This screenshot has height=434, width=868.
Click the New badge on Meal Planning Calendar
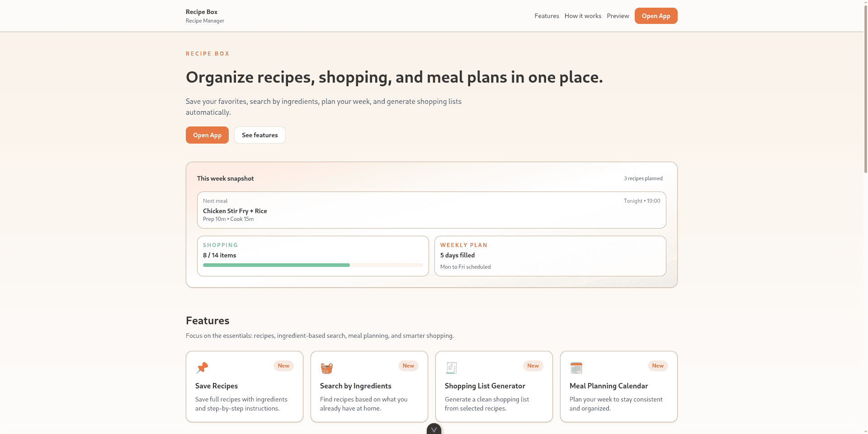point(658,366)
